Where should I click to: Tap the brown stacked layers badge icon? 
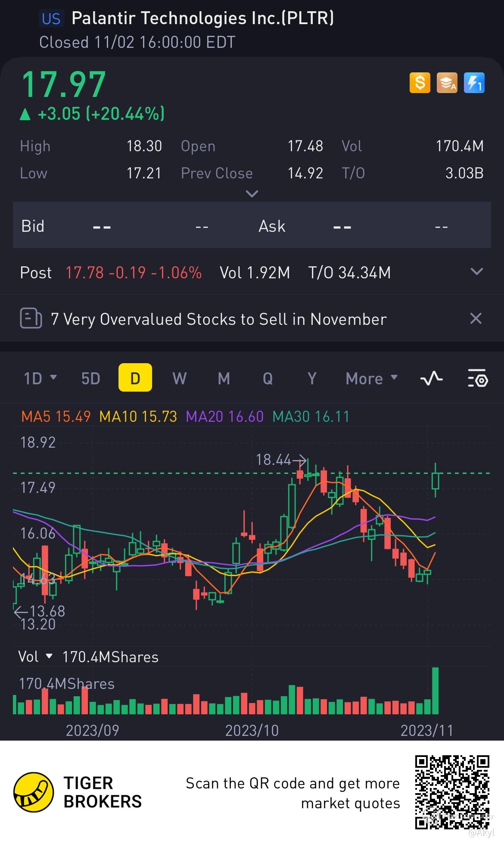(x=447, y=83)
